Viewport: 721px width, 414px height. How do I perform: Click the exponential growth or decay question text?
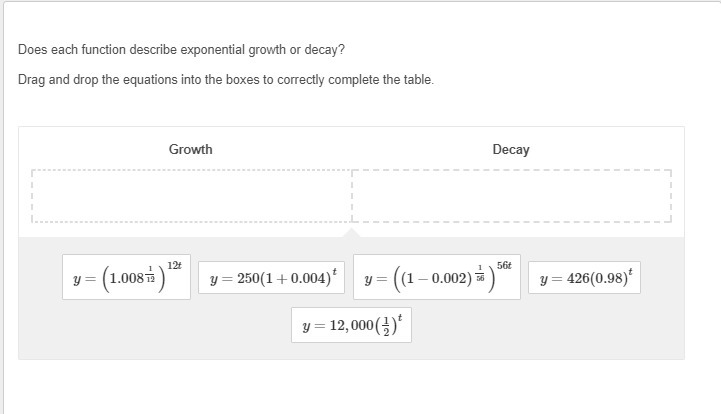point(182,49)
